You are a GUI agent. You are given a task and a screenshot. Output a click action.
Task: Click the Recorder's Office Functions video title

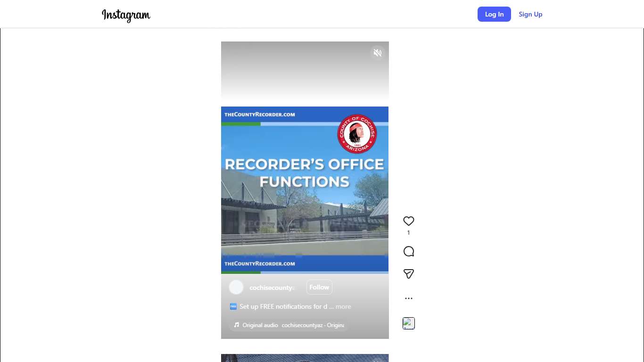pos(305,173)
